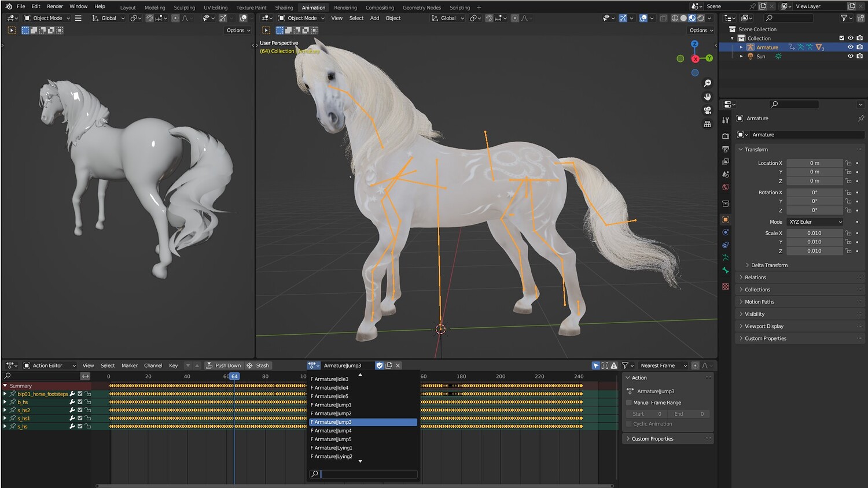
Task: Unlink the action with the X icon
Action: [398, 365]
